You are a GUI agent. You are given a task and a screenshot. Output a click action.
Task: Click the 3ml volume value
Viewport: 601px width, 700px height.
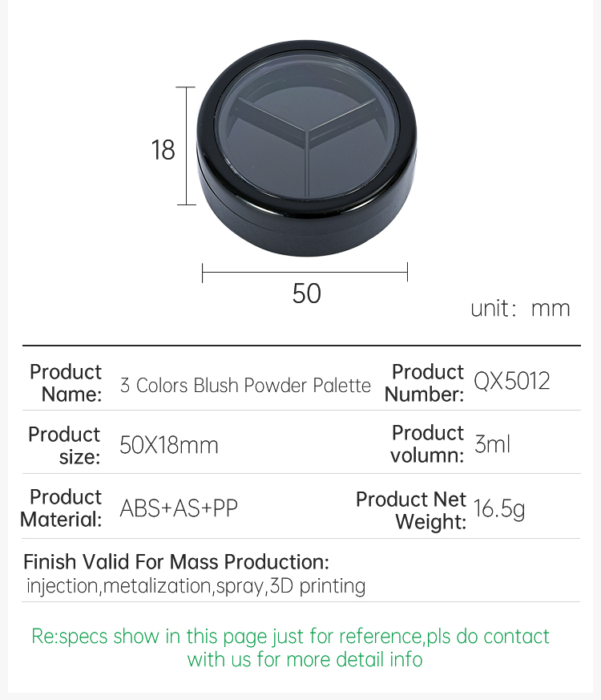492,444
